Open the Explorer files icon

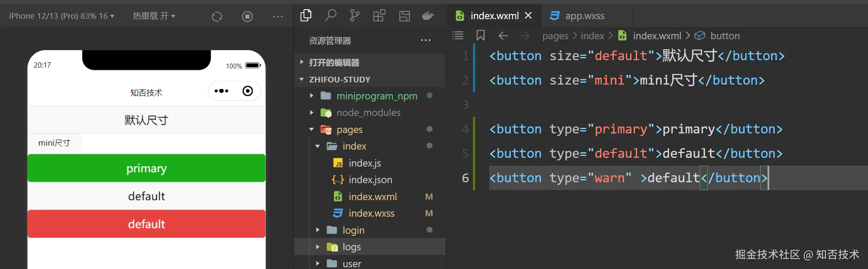(x=306, y=16)
